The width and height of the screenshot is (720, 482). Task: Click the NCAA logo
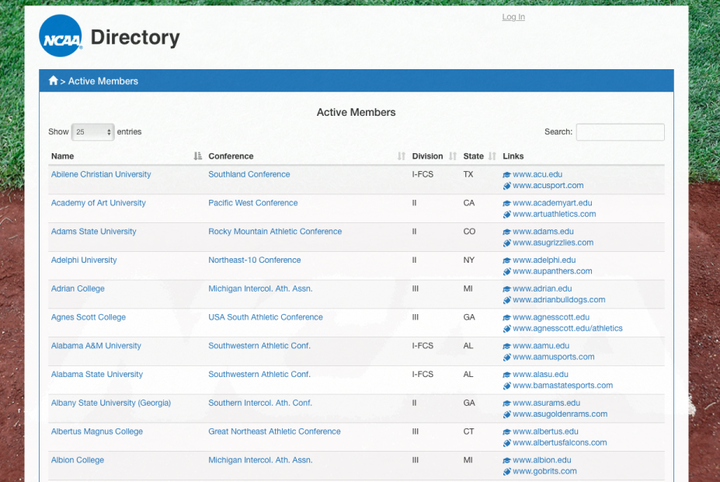click(61, 36)
